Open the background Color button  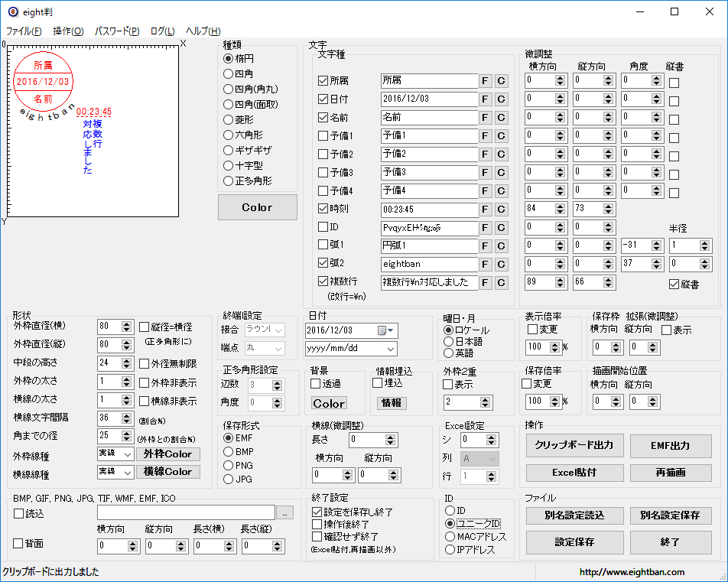click(329, 403)
